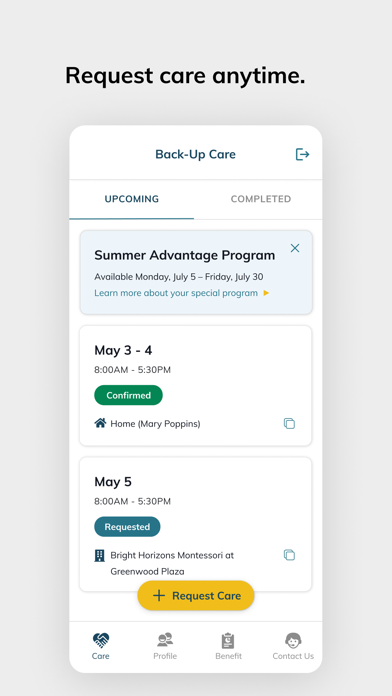
Task: Dismiss the Summer Advantage Program banner
Action: point(295,248)
